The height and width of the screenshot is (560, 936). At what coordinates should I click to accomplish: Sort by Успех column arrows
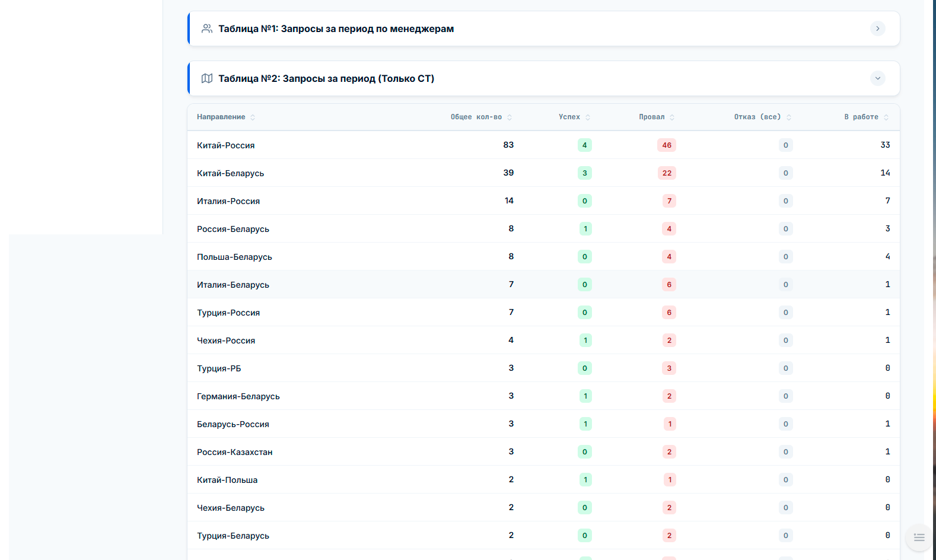588,117
